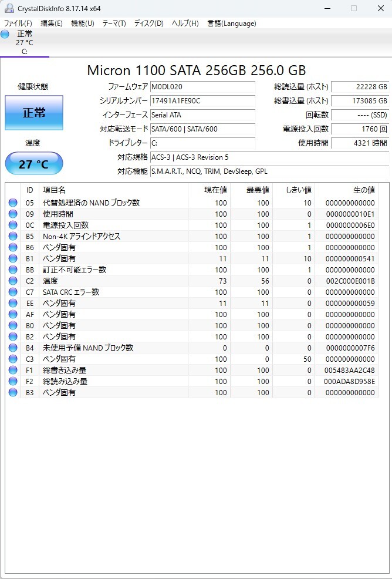Viewport: 392px width, 579px height.
Task: Click the transfer mode field SATA/600 | SATA/600
Action: click(x=202, y=129)
